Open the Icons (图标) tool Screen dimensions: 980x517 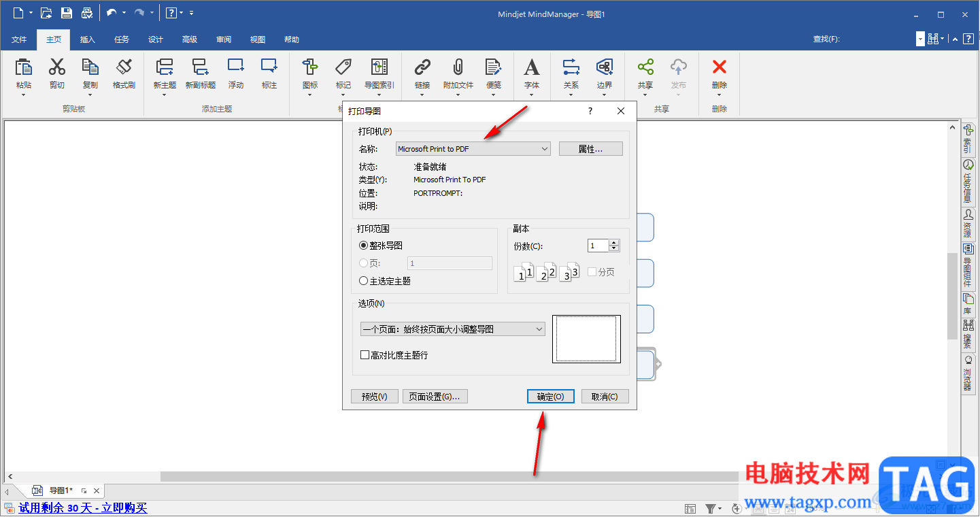click(x=310, y=67)
